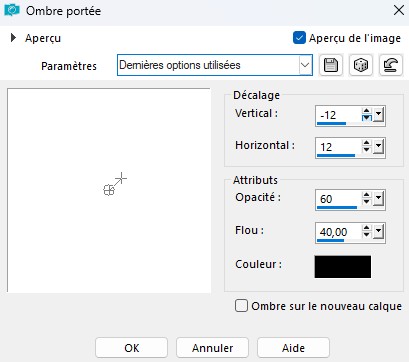Click the Aide button
409x362 pixels.
click(293, 348)
